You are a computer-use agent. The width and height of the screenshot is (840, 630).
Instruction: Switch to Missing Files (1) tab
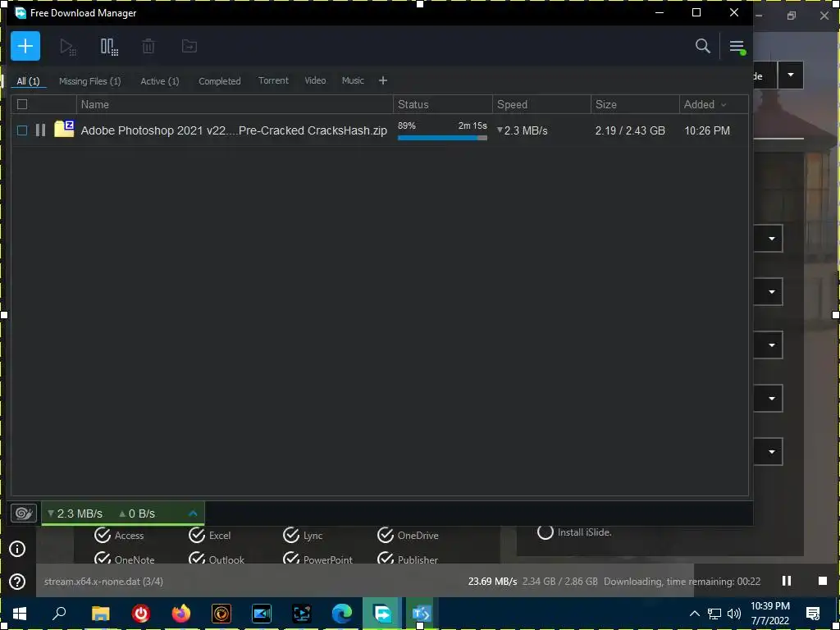89,81
